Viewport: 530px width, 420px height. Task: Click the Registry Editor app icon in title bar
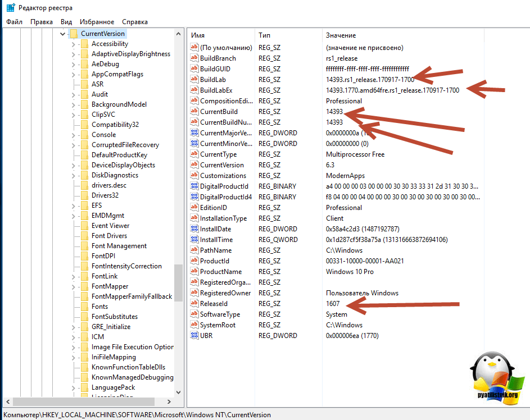10,8
